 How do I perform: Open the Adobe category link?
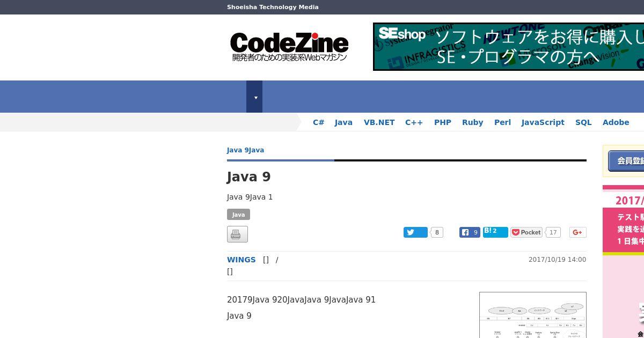coord(616,122)
